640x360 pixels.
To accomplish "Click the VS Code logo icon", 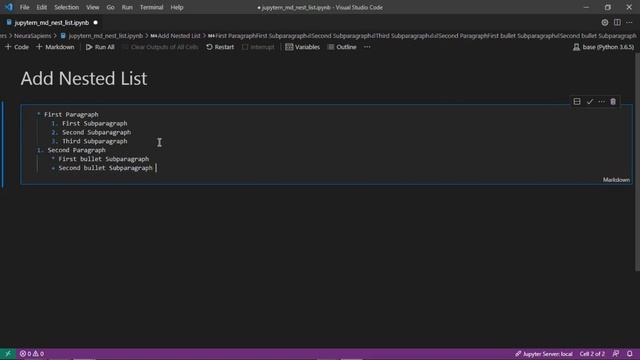I will click(x=9, y=7).
